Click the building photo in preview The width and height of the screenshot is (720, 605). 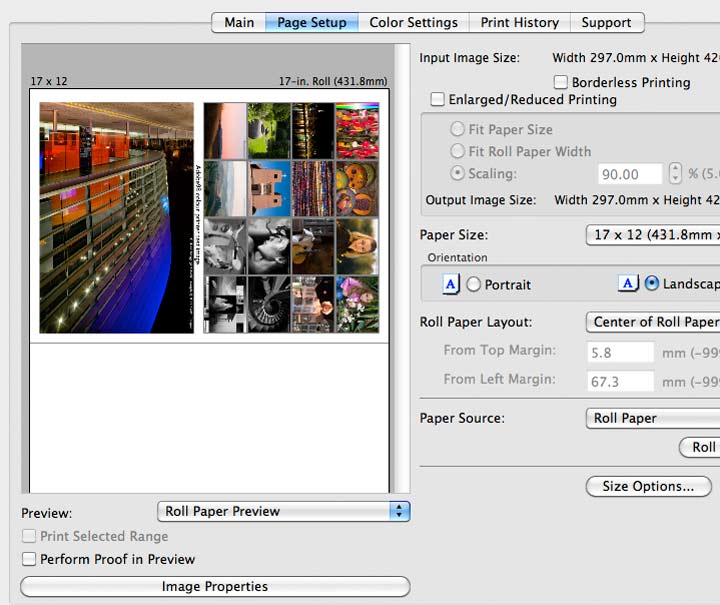click(x=117, y=218)
